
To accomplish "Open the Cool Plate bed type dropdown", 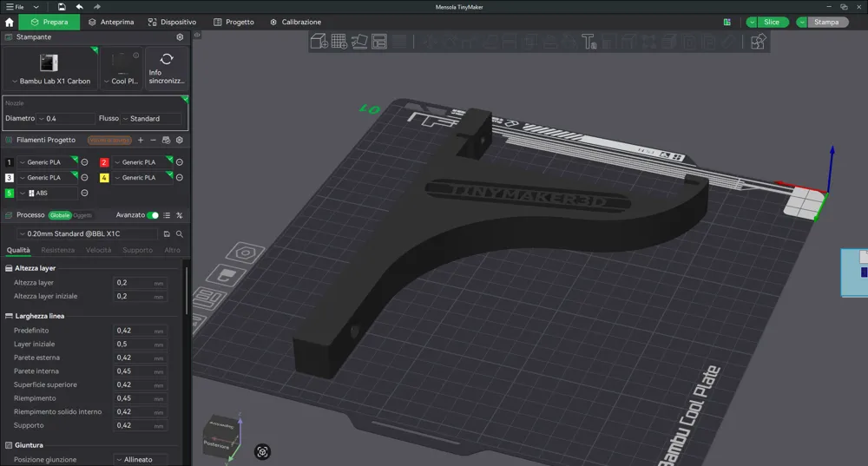I will [x=122, y=81].
